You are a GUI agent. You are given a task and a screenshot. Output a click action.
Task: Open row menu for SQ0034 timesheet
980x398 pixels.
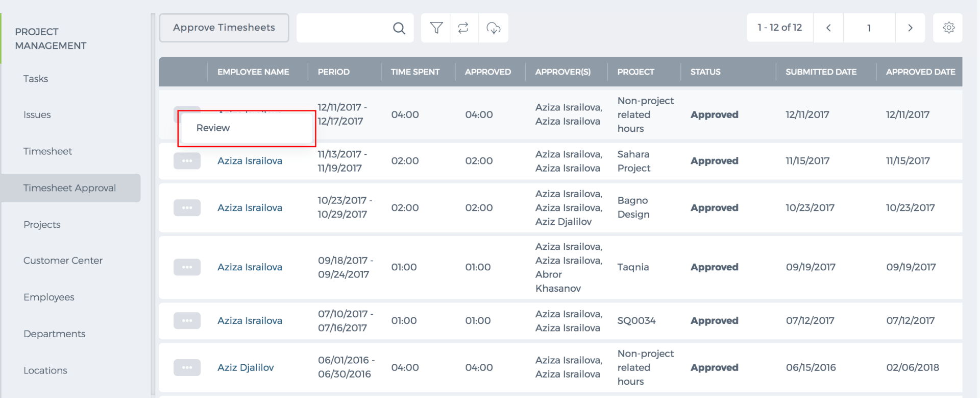click(187, 321)
